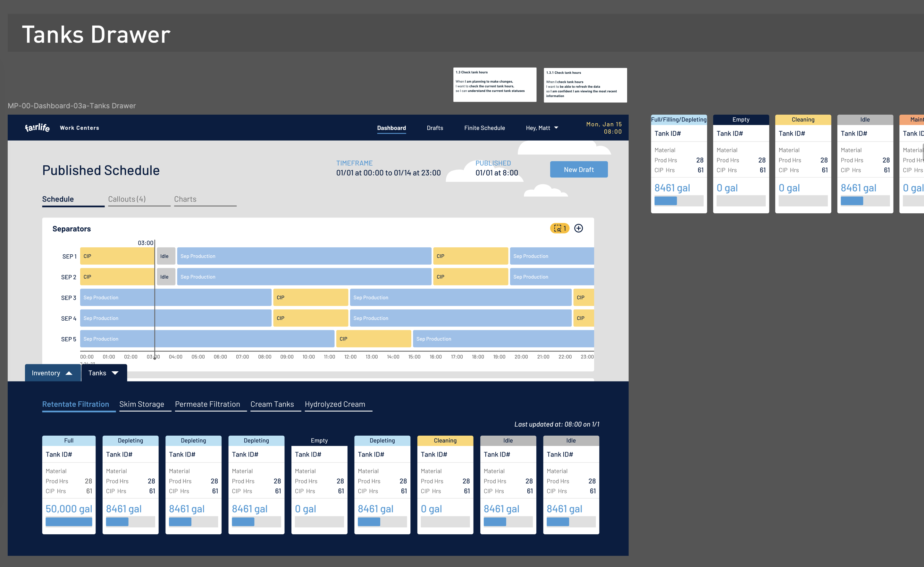Viewport: 924px width, 567px height.
Task: Click the 03:00 timeline marker handle
Action: click(x=155, y=358)
